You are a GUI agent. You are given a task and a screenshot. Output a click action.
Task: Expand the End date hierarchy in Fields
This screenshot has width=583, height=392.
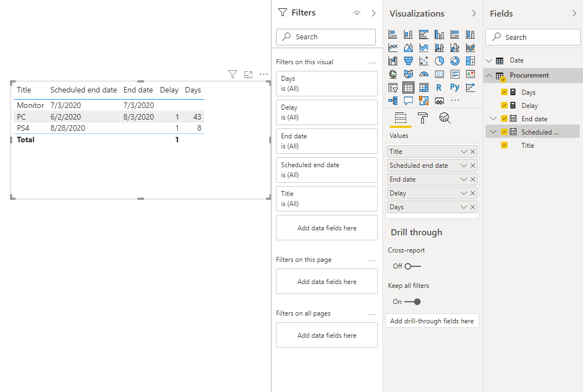coord(493,118)
